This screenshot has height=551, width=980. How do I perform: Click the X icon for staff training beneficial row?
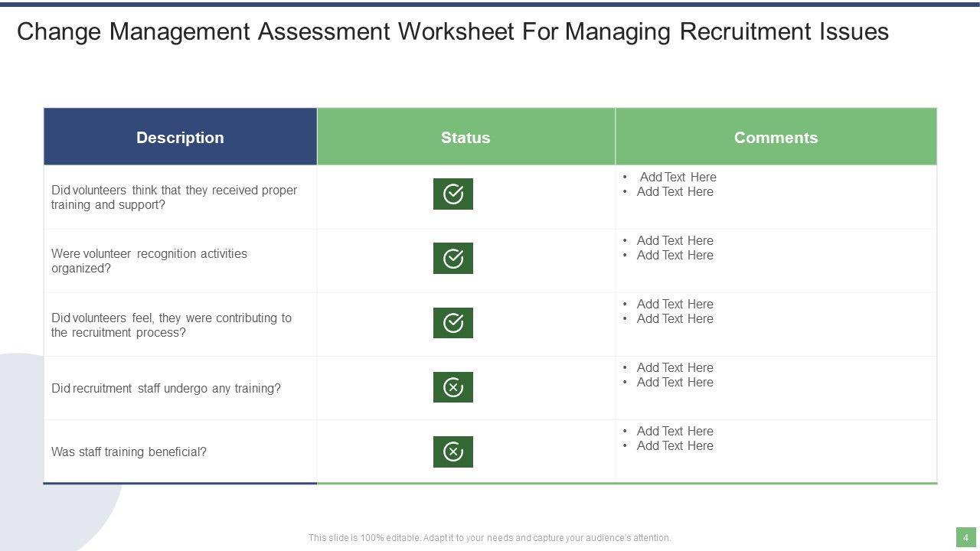pyautogui.click(x=453, y=452)
